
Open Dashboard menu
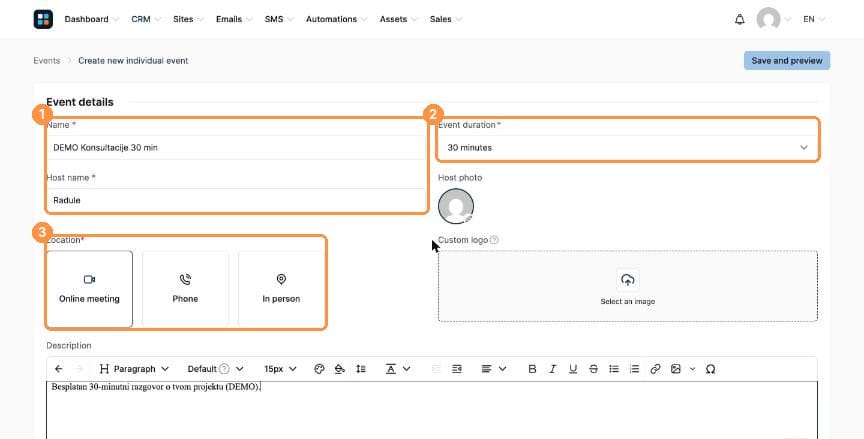(91, 19)
